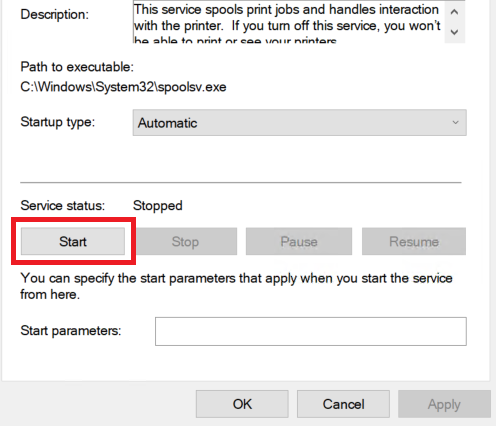
Task: Open the Automatic startup type combo box
Action: [299, 123]
